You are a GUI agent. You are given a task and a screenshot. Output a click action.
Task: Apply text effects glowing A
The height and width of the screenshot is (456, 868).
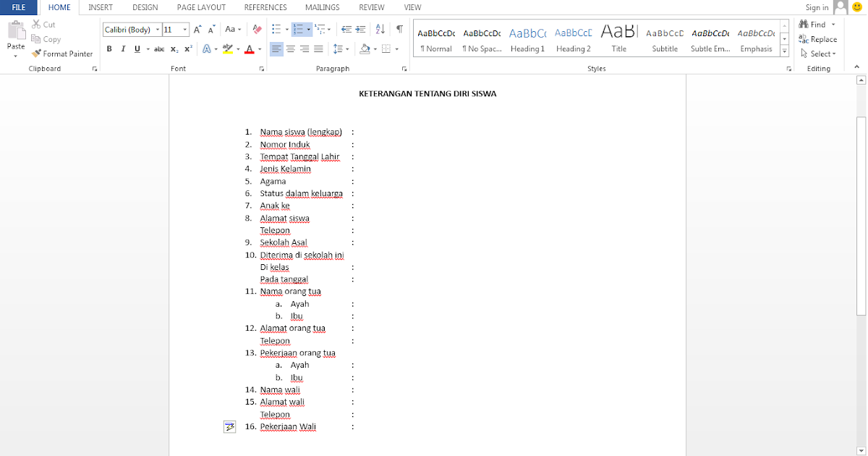coord(206,49)
